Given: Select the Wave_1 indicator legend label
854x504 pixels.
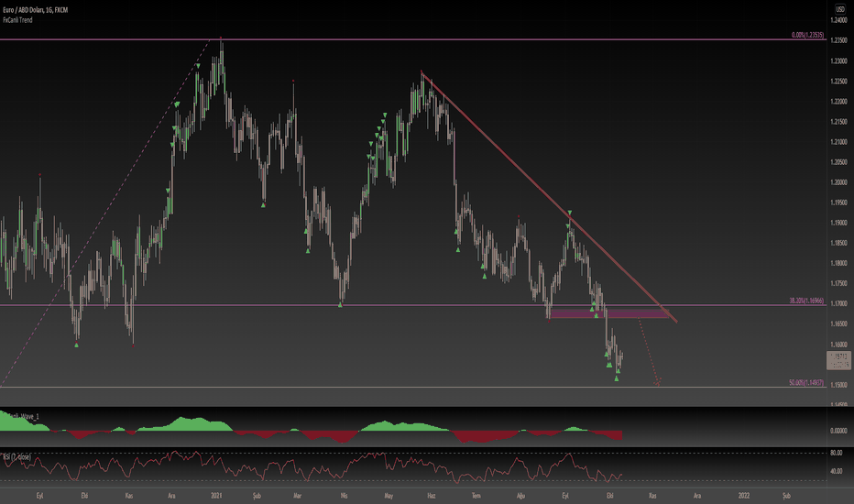Looking at the screenshot, I should coord(22,416).
